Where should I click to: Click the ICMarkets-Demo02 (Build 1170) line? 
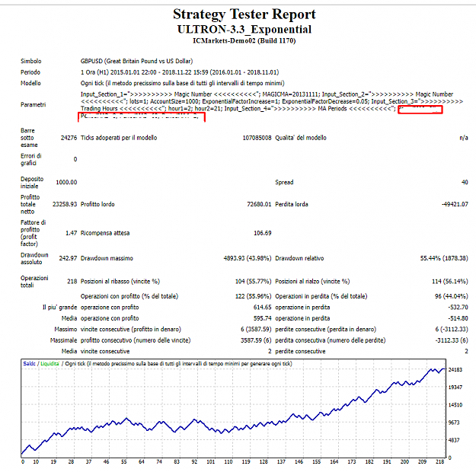click(x=244, y=40)
